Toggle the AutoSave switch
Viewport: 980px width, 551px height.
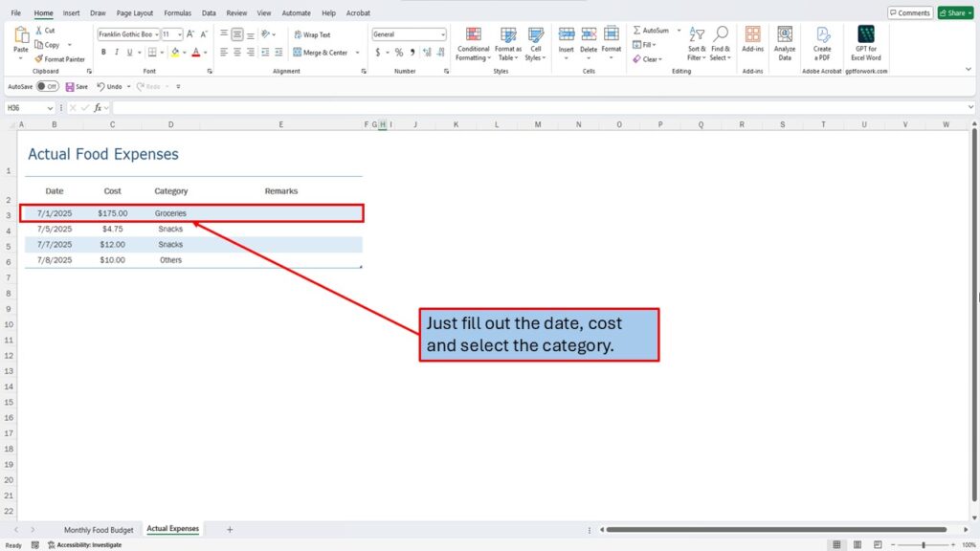pyautogui.click(x=47, y=86)
